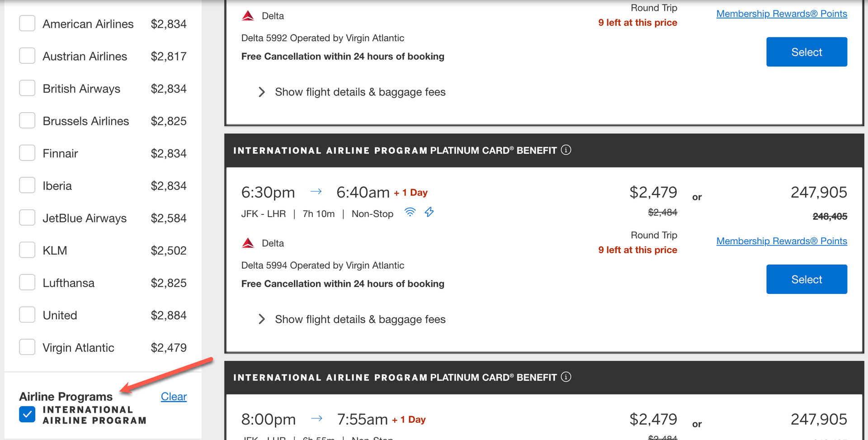This screenshot has height=440, width=868.
Task: Enable the United airline filter
Action: tap(27, 314)
